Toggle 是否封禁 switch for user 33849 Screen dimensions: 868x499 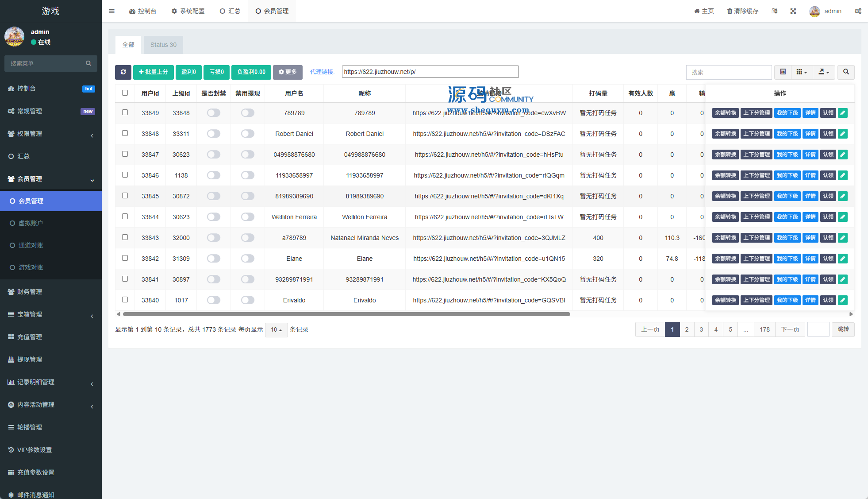tap(214, 113)
